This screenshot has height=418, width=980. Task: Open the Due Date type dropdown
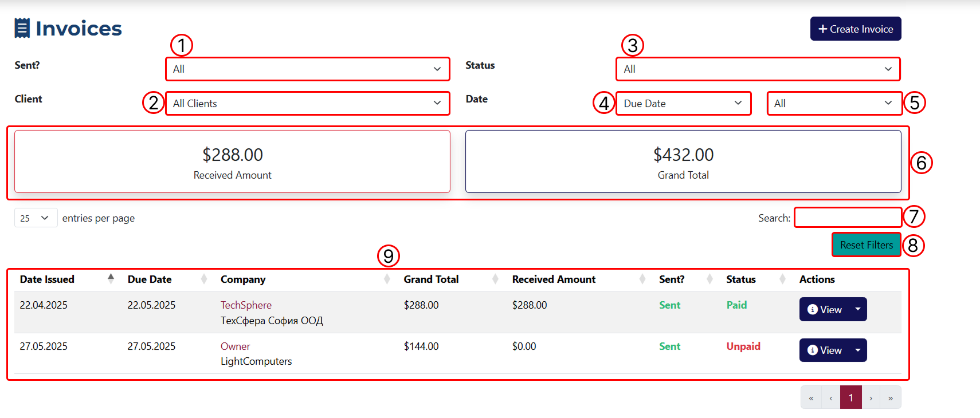pyautogui.click(x=683, y=104)
